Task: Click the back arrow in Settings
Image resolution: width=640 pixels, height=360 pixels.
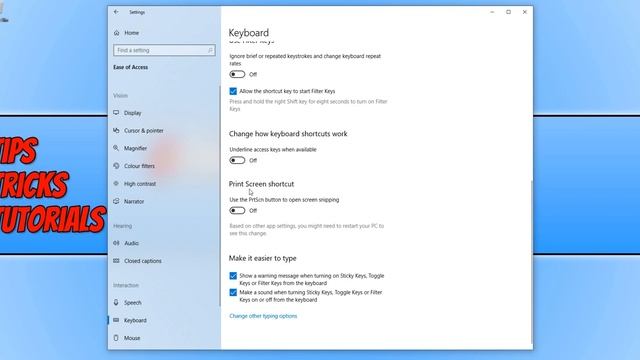Action: point(116,12)
